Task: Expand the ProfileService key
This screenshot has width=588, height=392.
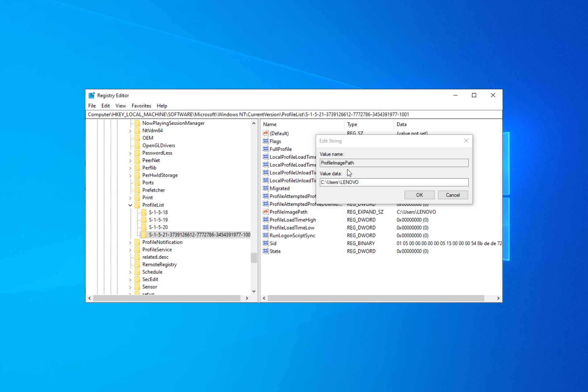Action: coord(130,250)
